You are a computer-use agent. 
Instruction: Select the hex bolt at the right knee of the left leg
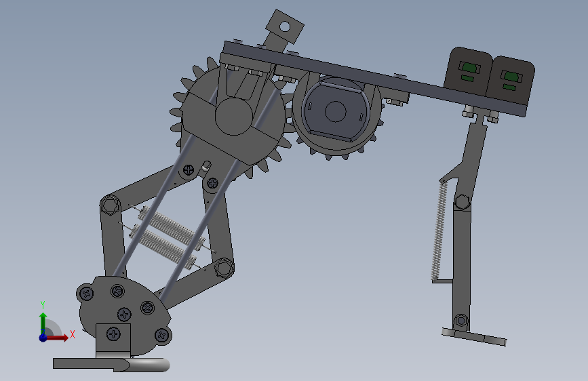224,268
